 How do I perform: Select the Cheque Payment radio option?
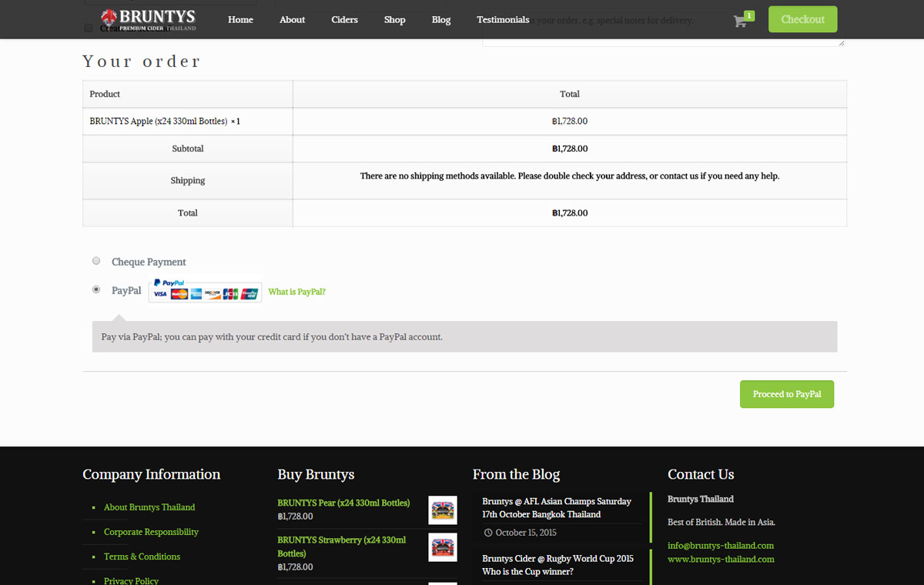point(96,261)
